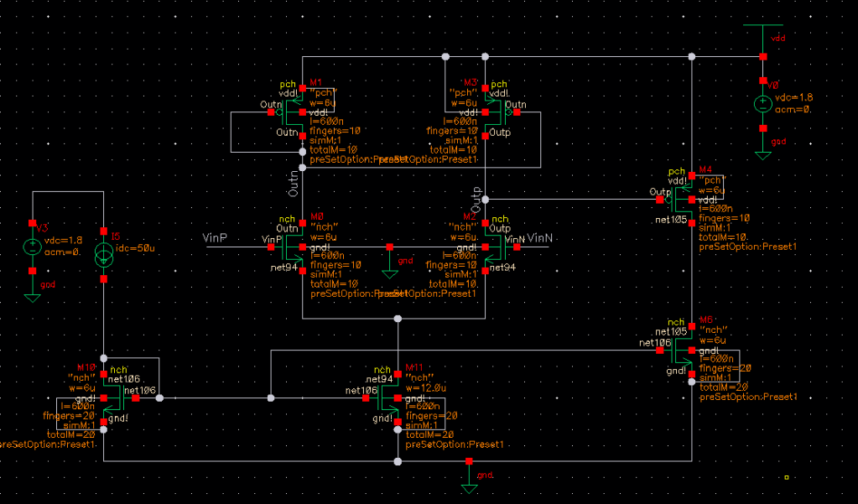Click the M4 pch transistor symbol
858x504 pixels.
coord(684,199)
